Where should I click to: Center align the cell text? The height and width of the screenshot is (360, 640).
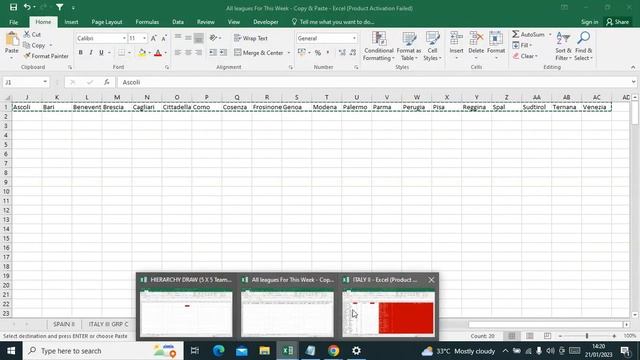tap(188, 53)
